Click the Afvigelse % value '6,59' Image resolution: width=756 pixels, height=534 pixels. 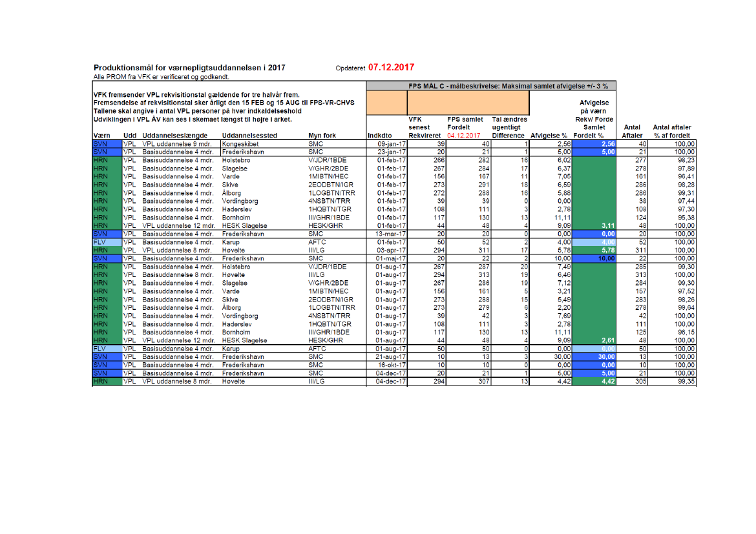564,185
